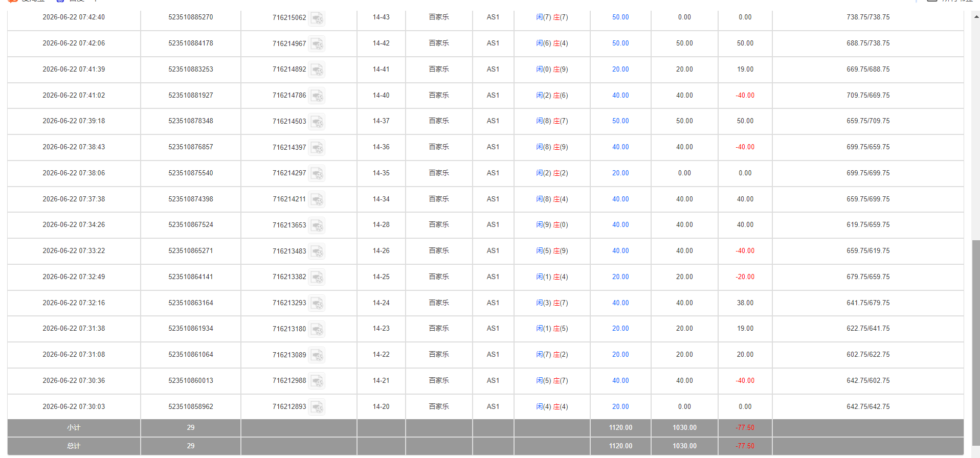Open replay icon beside round 716213293

317,304
